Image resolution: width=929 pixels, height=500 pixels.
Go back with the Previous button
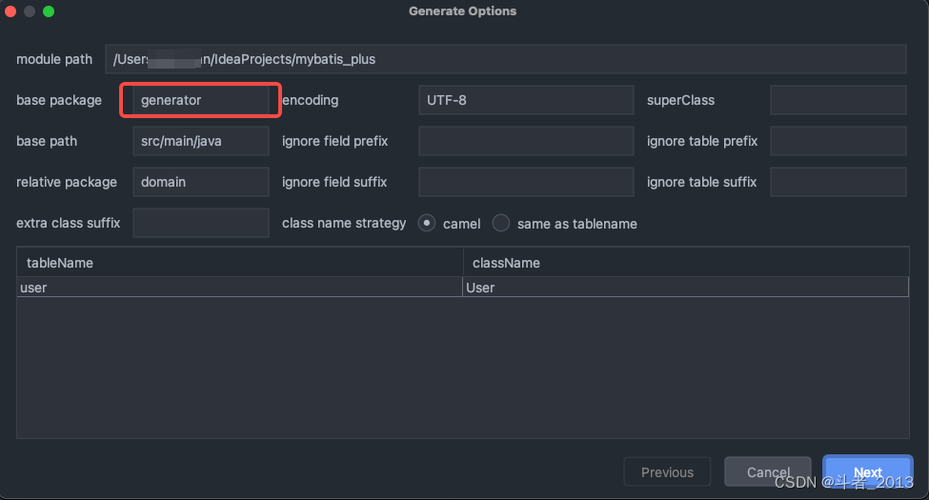(667, 472)
